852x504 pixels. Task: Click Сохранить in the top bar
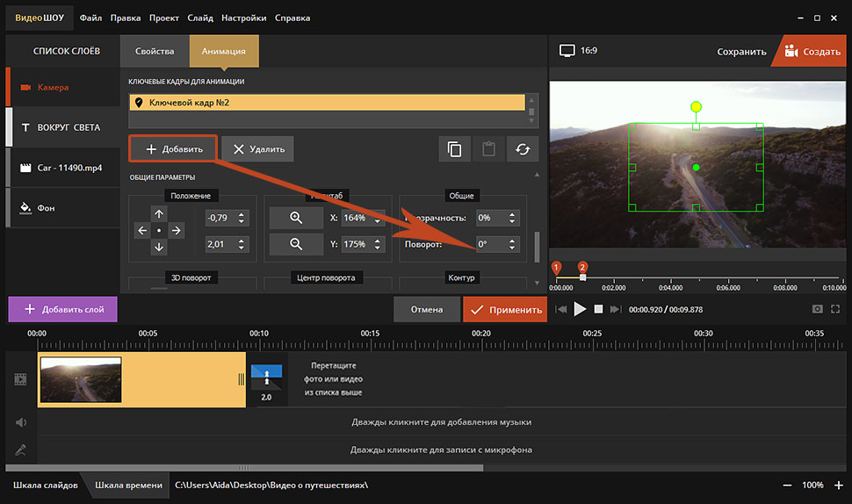tap(741, 52)
